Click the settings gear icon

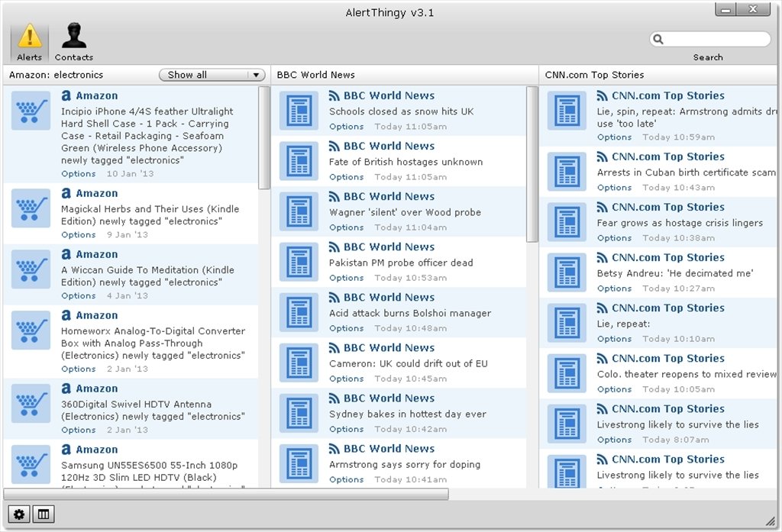tap(19, 514)
